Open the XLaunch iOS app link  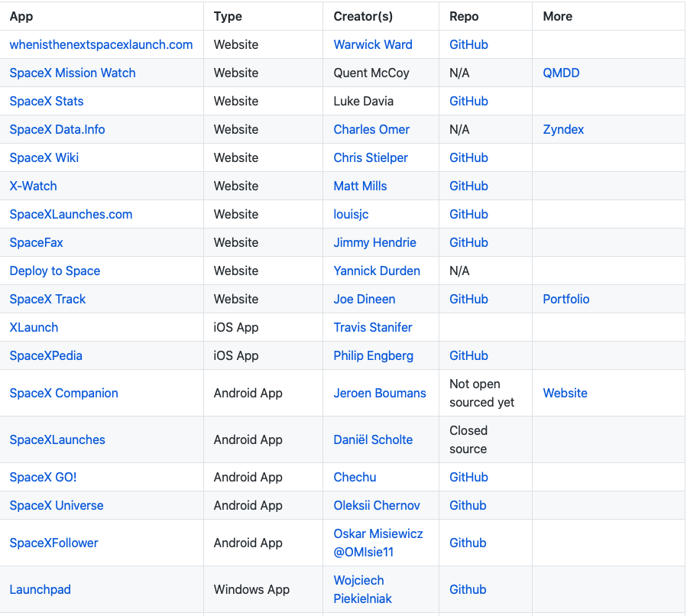[x=34, y=327]
